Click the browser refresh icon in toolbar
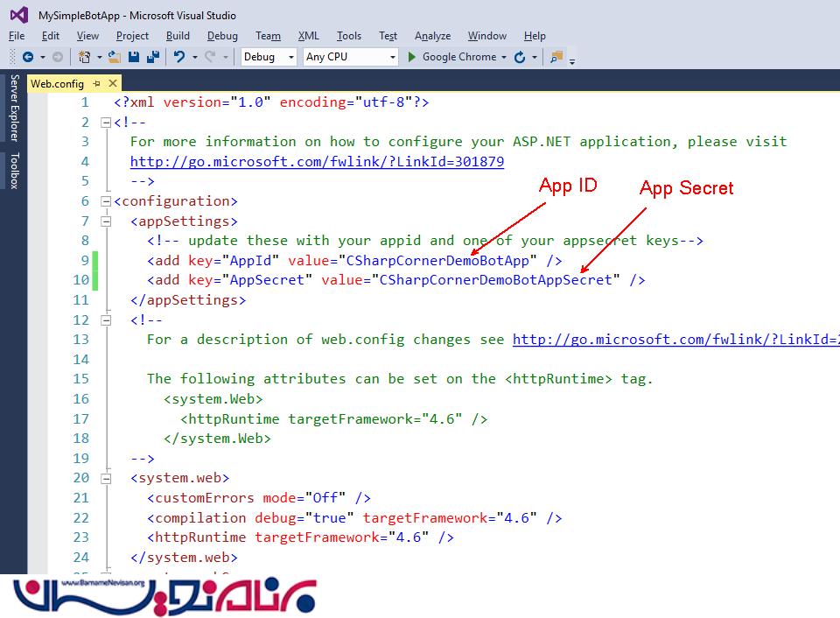 tap(520, 57)
